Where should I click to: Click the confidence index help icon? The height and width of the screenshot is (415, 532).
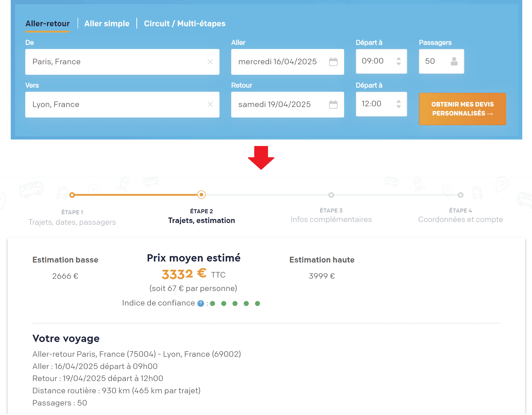200,303
